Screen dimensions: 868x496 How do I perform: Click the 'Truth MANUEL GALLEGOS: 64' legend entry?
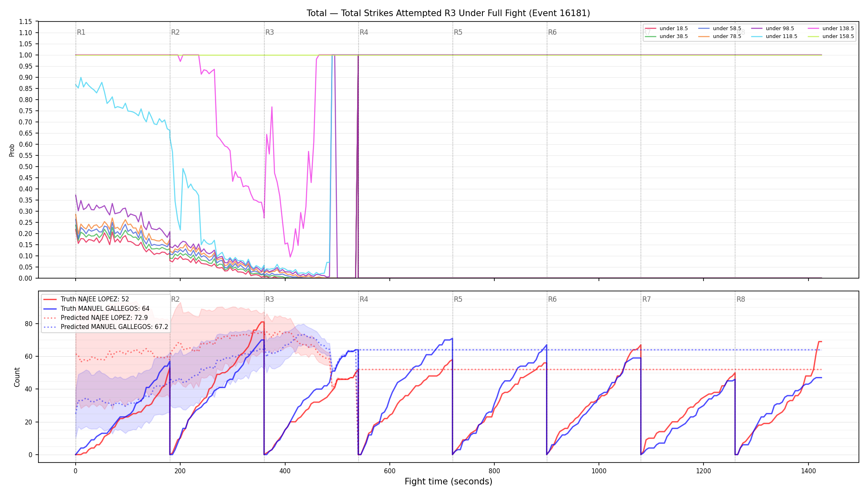(96, 309)
